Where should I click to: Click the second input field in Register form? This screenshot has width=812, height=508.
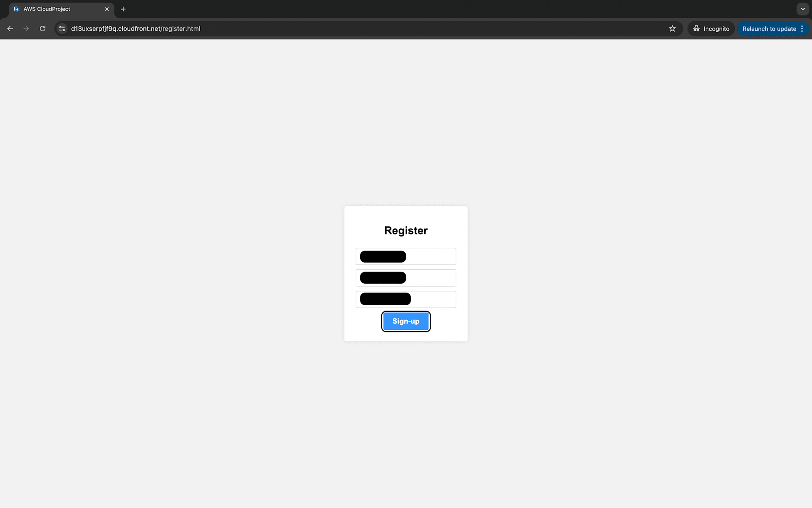coord(406,278)
